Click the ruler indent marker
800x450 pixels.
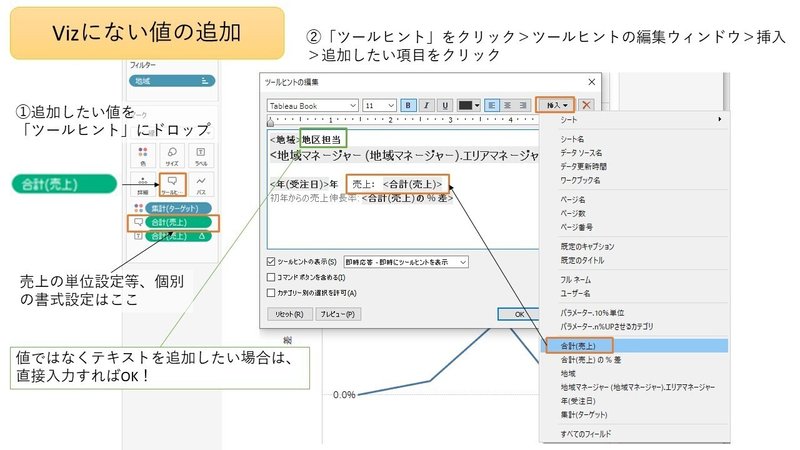tap(271, 121)
